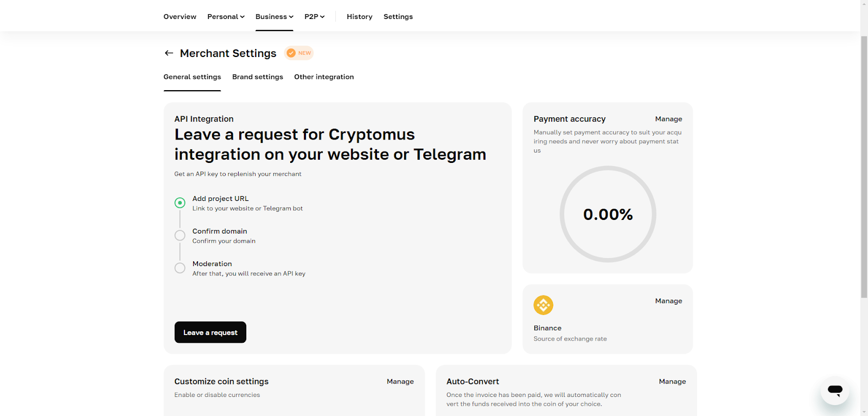Screen dimensions: 868x416
Task: Click the Binance logo icon
Action: pyautogui.click(x=543, y=305)
